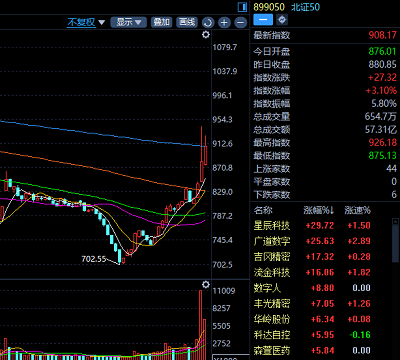The image size is (400, 360).
Task: Click the 叠加 overlay button
Action: pyautogui.click(x=161, y=22)
